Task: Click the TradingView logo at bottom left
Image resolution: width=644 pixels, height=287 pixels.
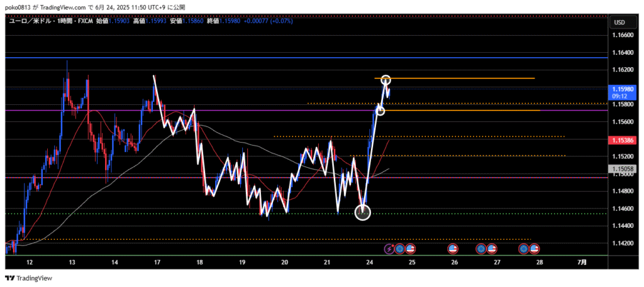Action: tap(29, 278)
